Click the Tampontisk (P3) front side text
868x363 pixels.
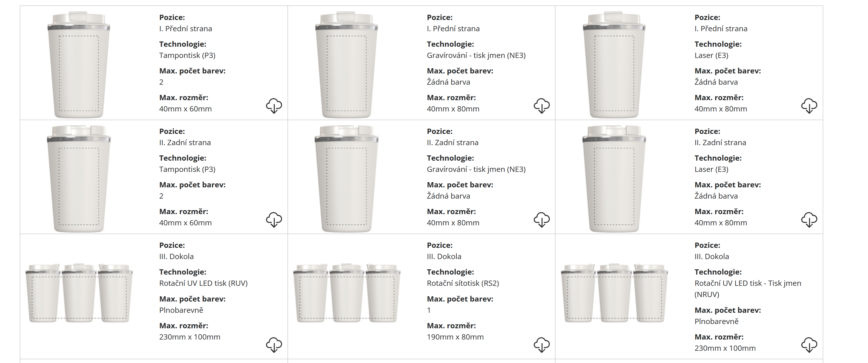click(x=187, y=55)
